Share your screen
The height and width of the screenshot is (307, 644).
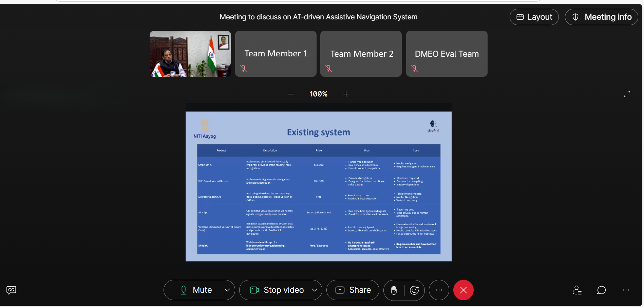[353, 290]
